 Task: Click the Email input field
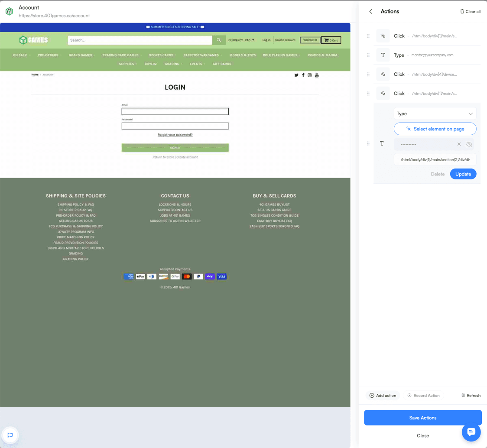coord(175,111)
